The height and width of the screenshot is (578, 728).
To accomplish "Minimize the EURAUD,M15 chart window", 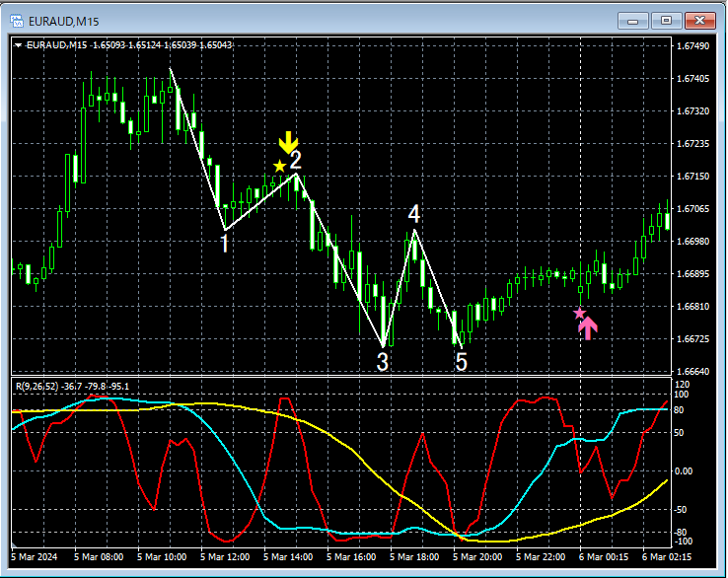I will point(633,21).
